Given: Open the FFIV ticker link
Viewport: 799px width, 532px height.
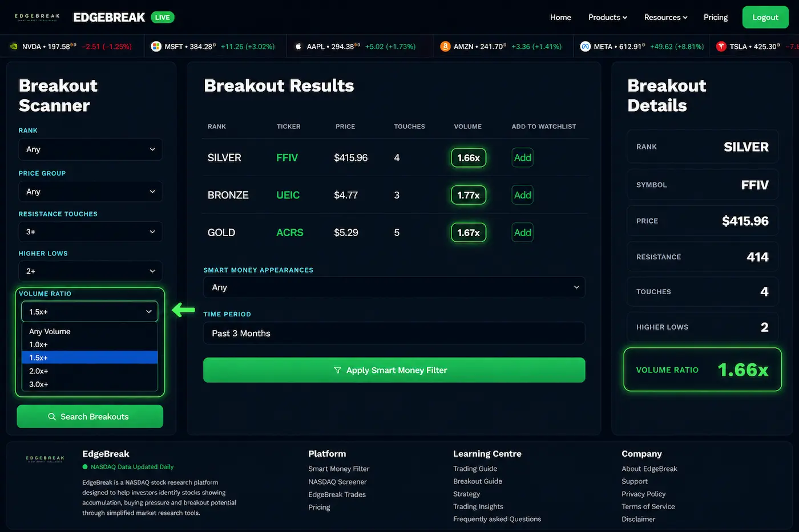Looking at the screenshot, I should click(287, 158).
